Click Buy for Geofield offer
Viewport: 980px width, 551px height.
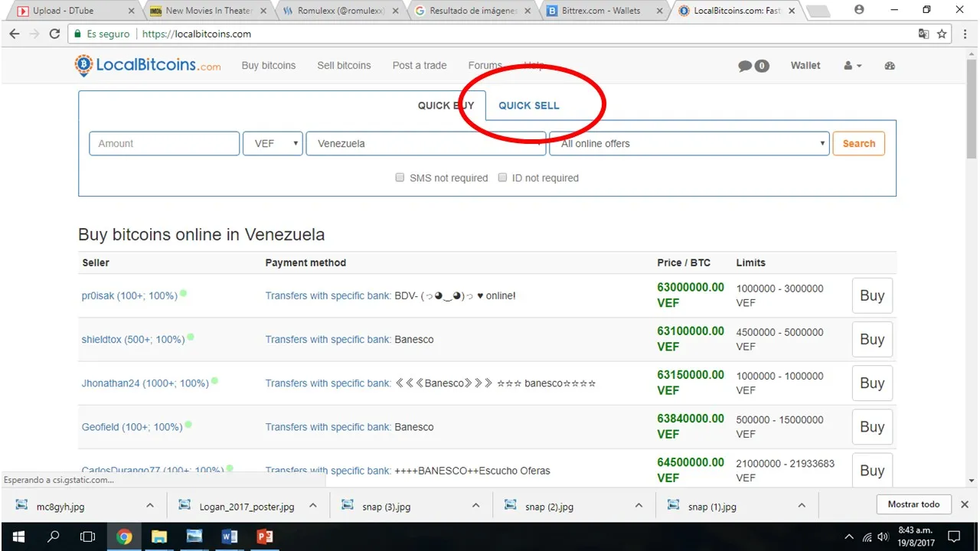click(x=872, y=426)
